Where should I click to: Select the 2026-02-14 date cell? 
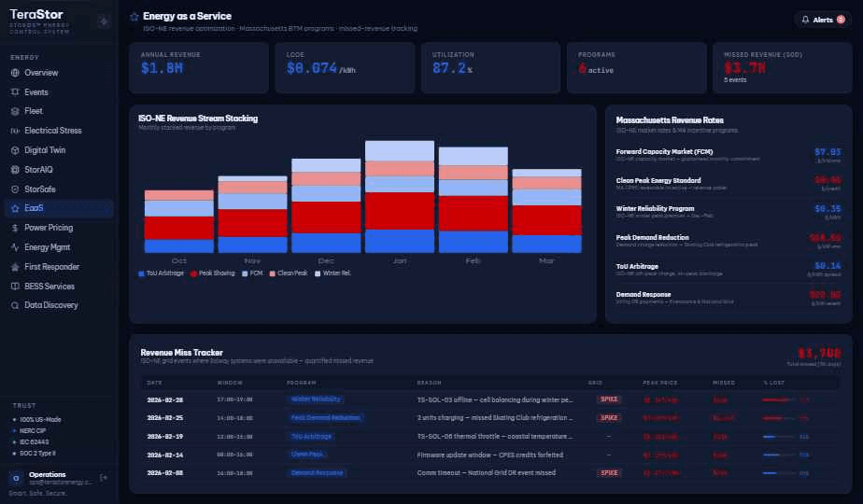165,455
